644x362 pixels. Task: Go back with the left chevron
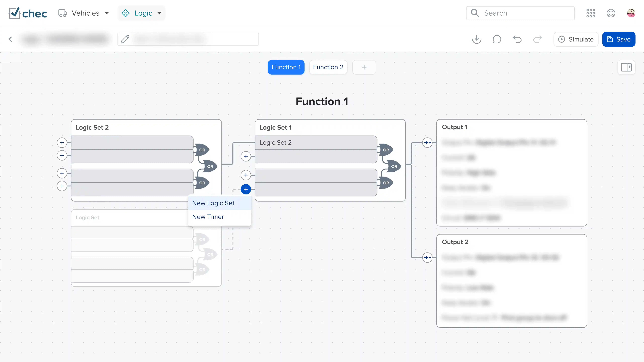tap(10, 39)
